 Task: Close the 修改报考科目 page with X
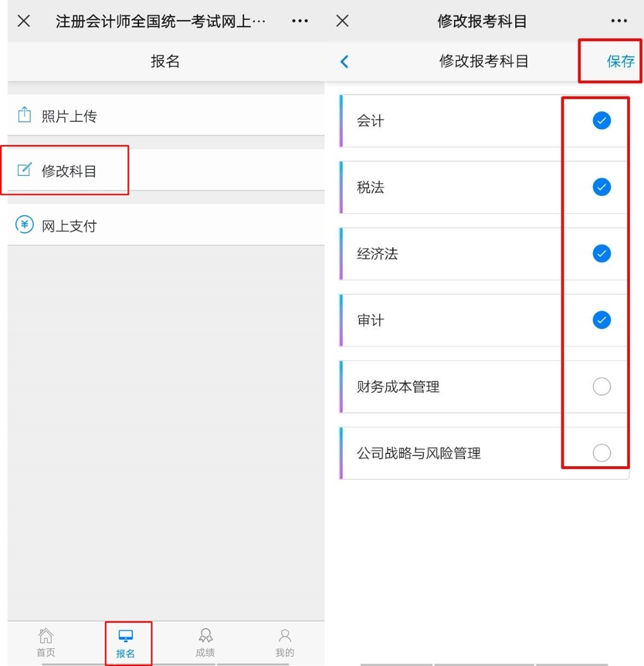(343, 21)
